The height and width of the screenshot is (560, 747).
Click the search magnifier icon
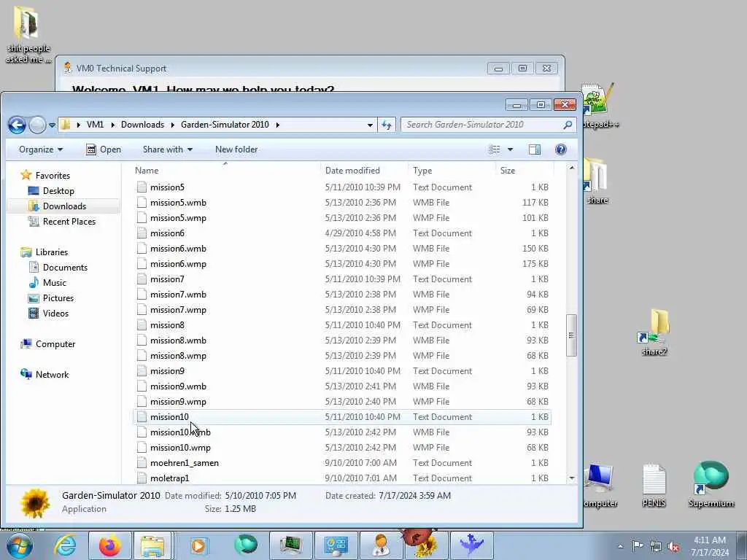[568, 125]
